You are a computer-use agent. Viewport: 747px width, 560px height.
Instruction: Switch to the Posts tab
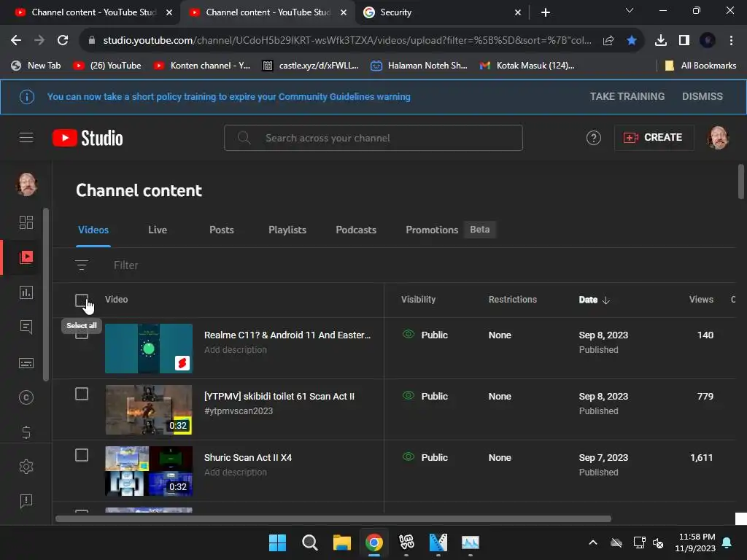click(222, 230)
